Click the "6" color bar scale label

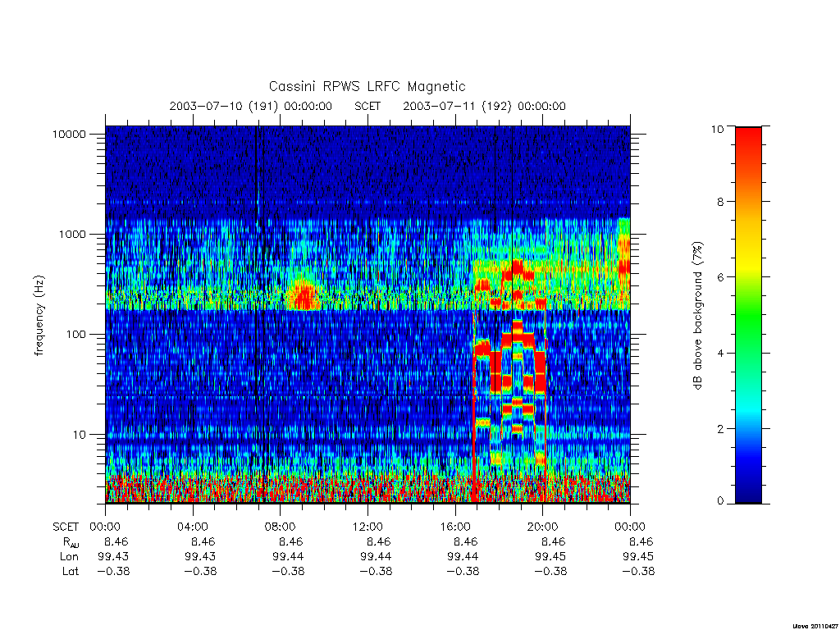(720, 277)
